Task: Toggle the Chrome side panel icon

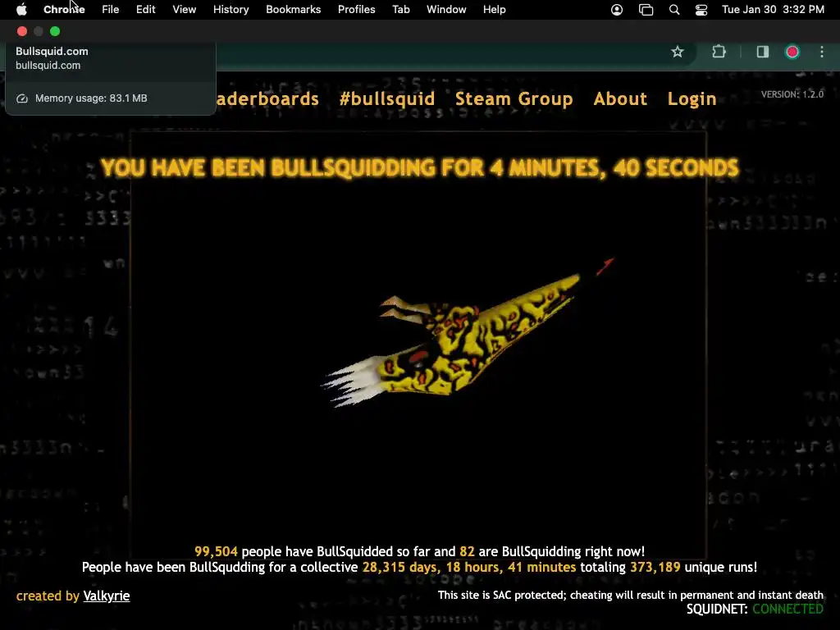Action: tap(762, 52)
